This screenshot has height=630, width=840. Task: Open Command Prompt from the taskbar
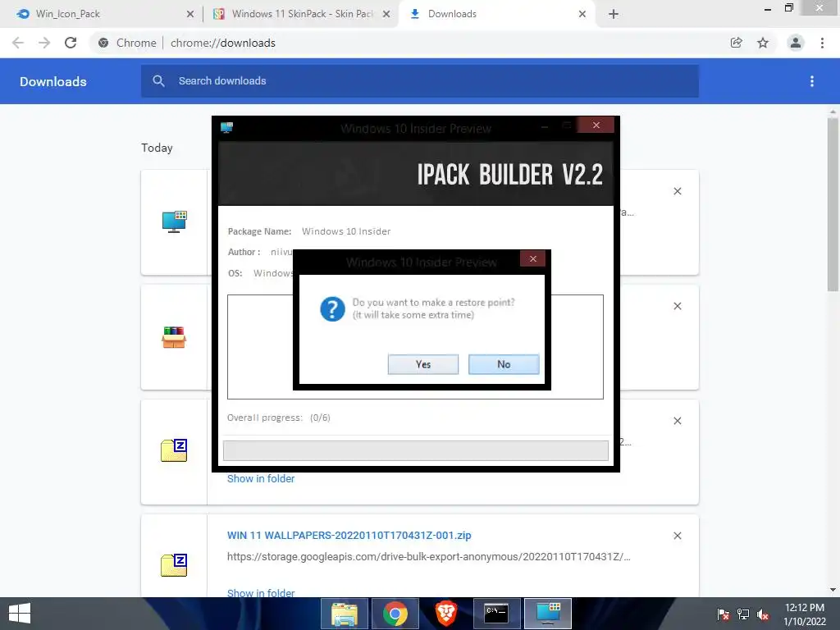coord(496,614)
